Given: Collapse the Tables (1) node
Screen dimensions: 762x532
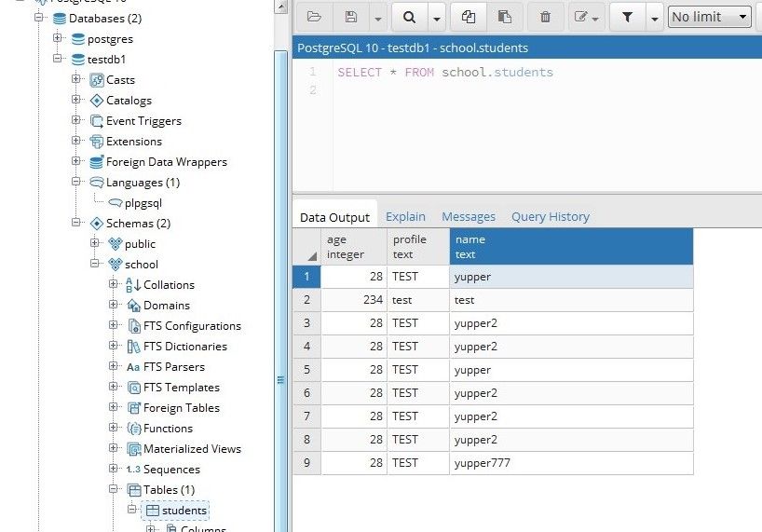Looking at the screenshot, I should pos(114,488).
